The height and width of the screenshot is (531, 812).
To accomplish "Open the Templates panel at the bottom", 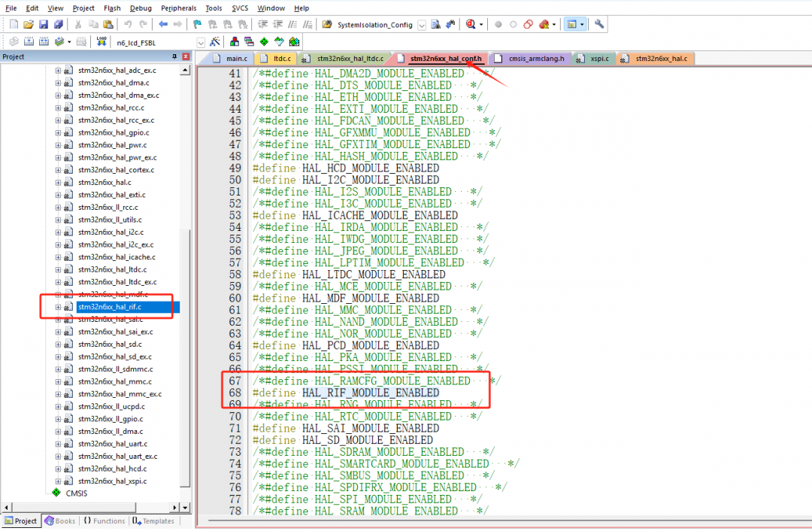I will (x=153, y=520).
